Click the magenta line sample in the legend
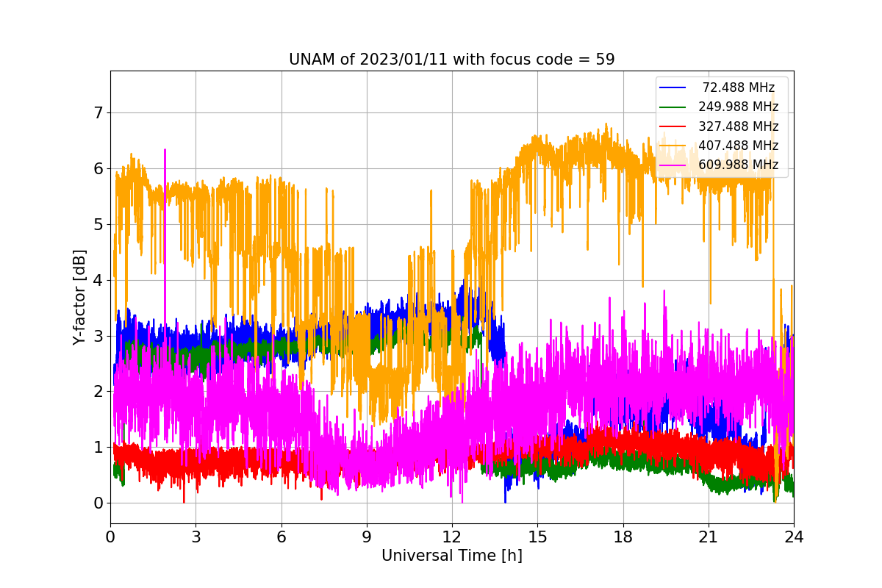 [x=674, y=165]
